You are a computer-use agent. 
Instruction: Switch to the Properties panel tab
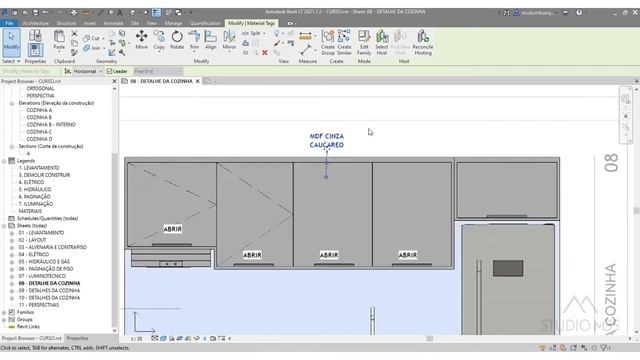point(77,338)
